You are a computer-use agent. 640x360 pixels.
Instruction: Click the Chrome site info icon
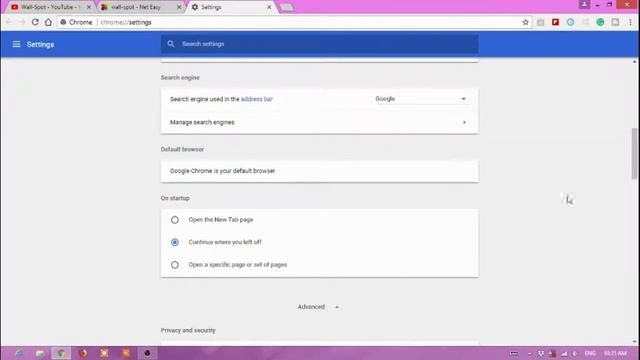63,22
